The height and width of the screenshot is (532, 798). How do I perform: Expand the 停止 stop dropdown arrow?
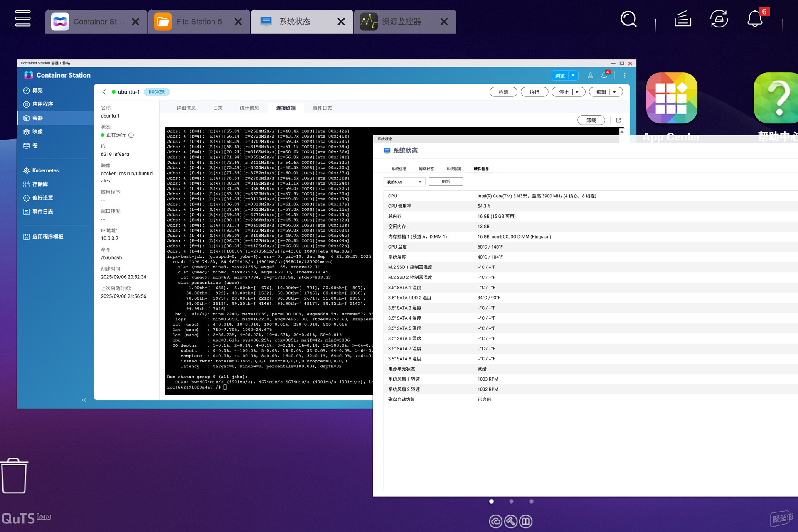pos(577,92)
